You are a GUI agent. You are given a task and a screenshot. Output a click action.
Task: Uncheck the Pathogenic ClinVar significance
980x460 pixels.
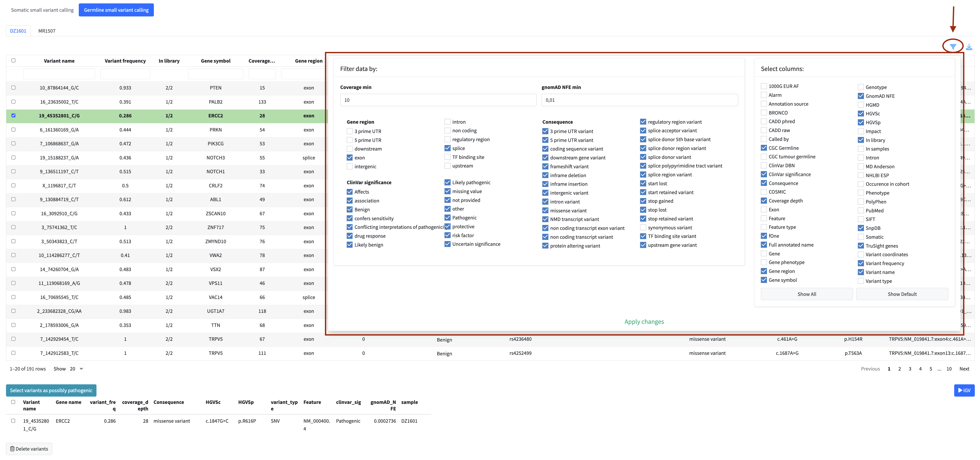pyautogui.click(x=447, y=217)
